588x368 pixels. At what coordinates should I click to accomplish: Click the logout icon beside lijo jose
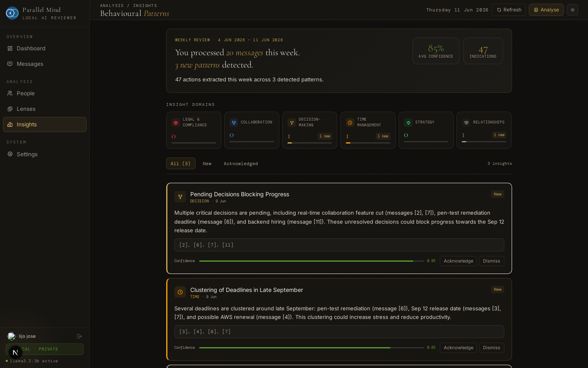[x=80, y=336]
